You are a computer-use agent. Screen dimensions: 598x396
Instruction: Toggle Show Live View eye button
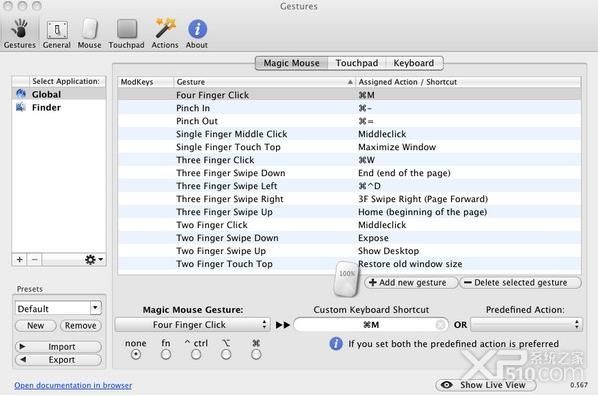(485, 385)
